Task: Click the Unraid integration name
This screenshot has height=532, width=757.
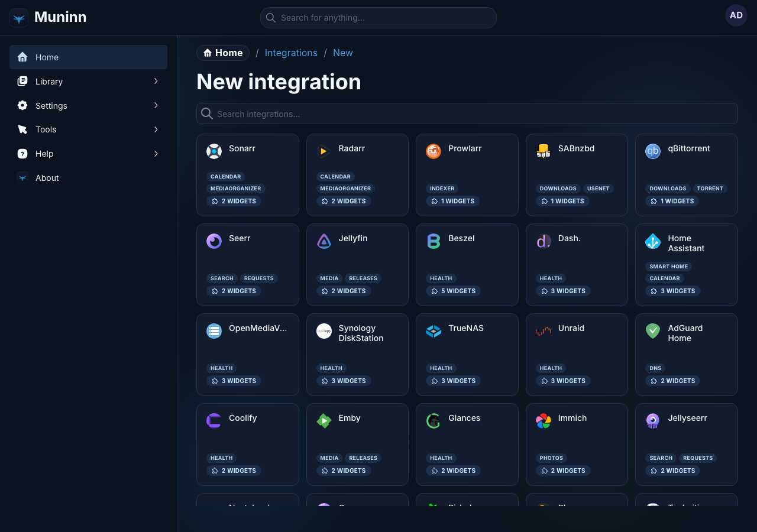Action: (x=571, y=328)
